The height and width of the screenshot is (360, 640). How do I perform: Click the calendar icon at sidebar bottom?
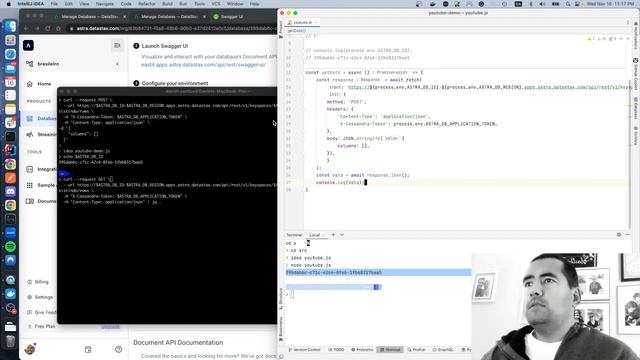click(88, 349)
